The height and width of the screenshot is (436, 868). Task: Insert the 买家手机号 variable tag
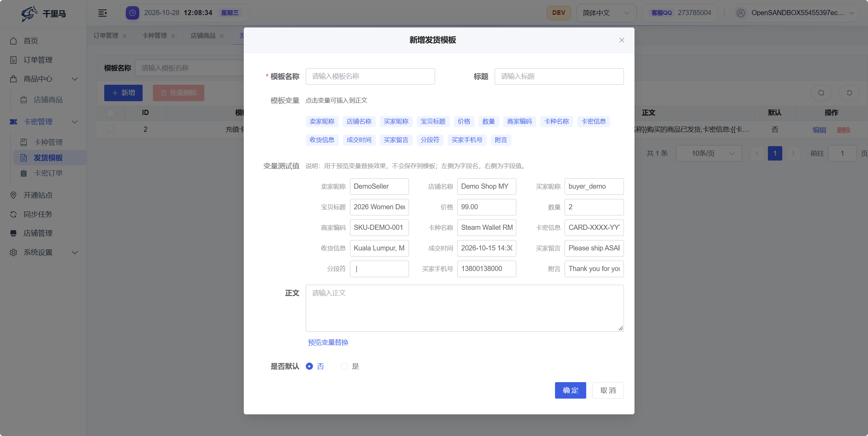point(467,140)
